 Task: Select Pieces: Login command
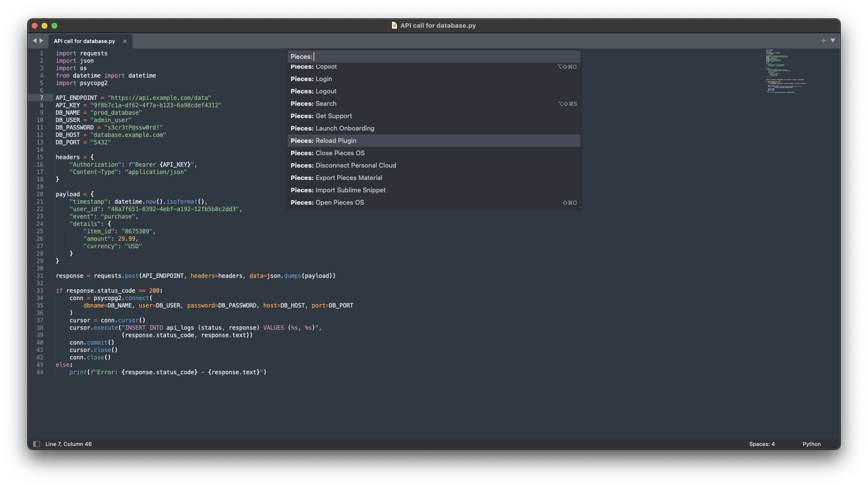434,79
